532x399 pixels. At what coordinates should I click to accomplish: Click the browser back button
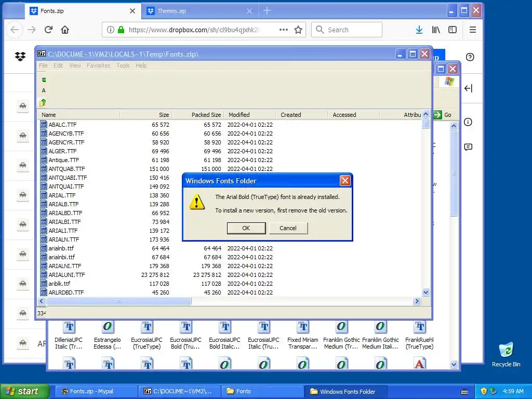point(15,30)
